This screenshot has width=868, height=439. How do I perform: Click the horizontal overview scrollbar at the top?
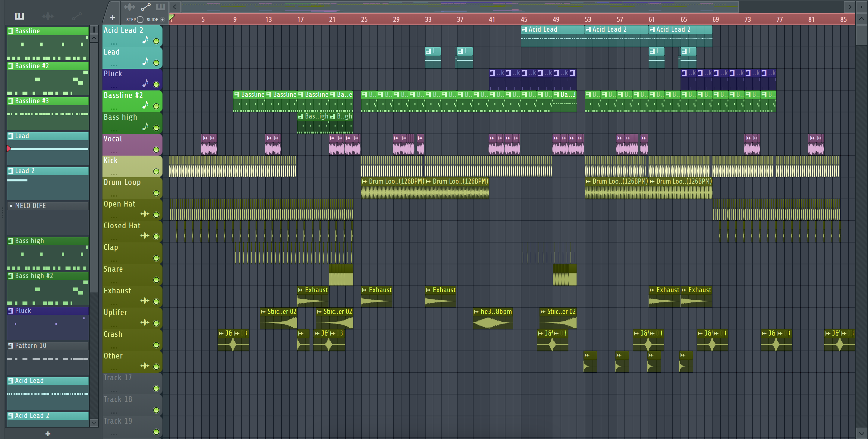click(x=460, y=7)
